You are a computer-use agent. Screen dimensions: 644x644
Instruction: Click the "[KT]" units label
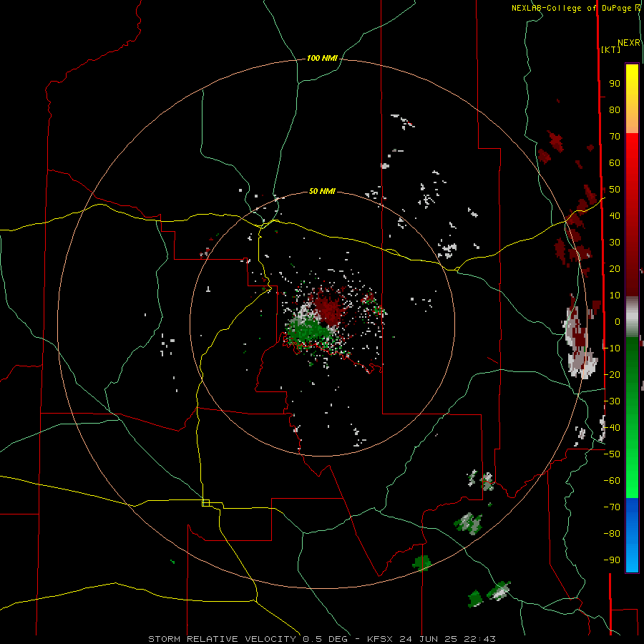point(611,49)
